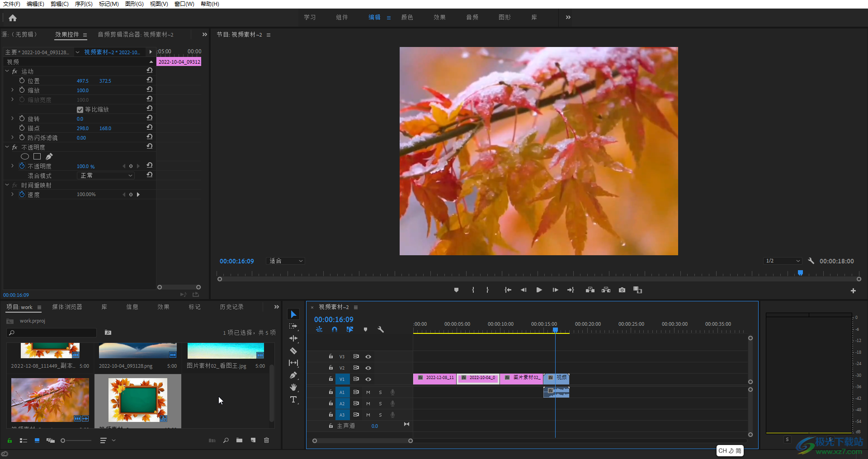Click Mark Out button
The image size is (868, 459).
tap(487, 290)
